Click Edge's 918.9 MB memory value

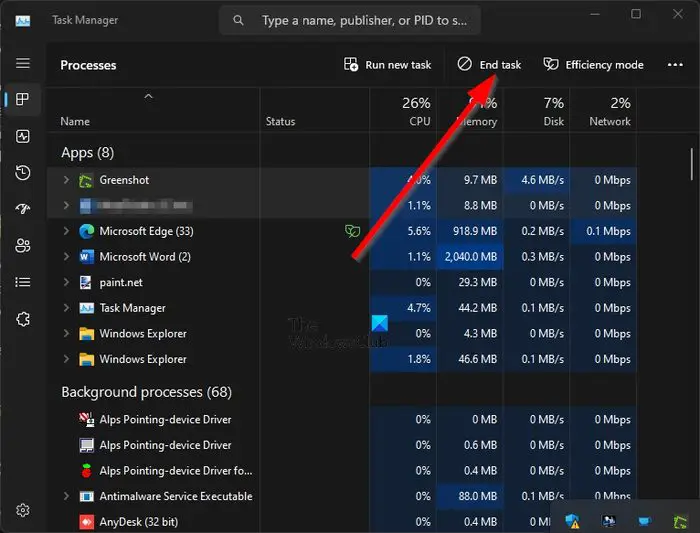[475, 231]
